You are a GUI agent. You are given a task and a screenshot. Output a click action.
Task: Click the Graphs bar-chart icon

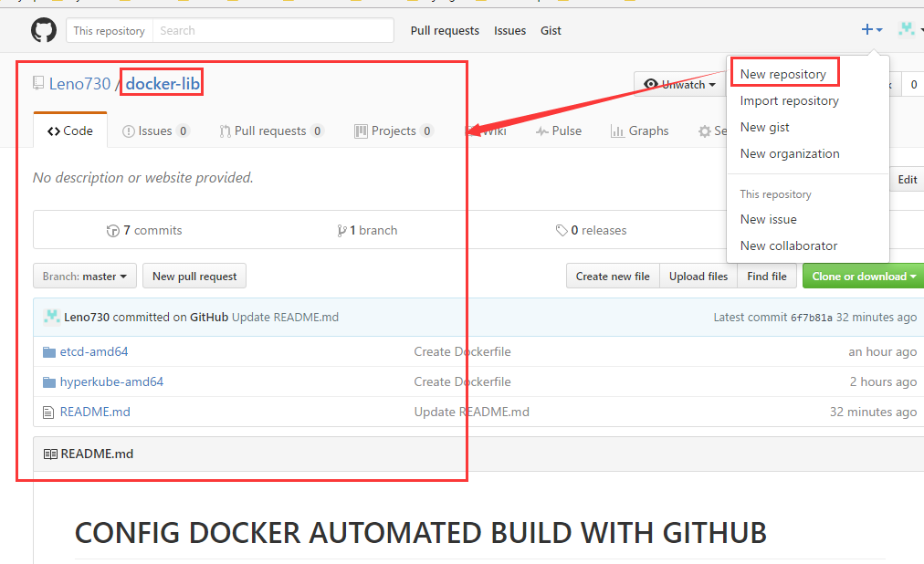617,131
